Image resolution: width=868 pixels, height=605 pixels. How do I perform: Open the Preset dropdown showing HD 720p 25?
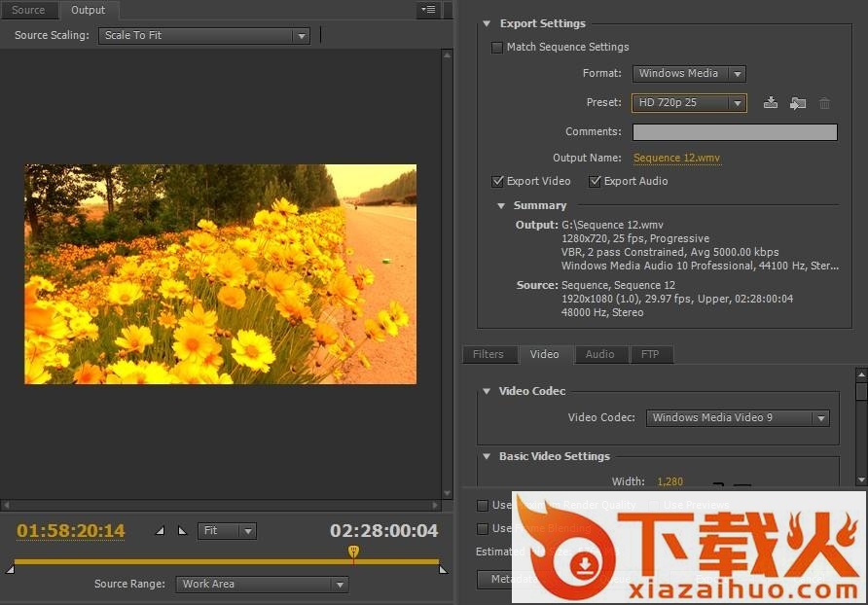(689, 103)
